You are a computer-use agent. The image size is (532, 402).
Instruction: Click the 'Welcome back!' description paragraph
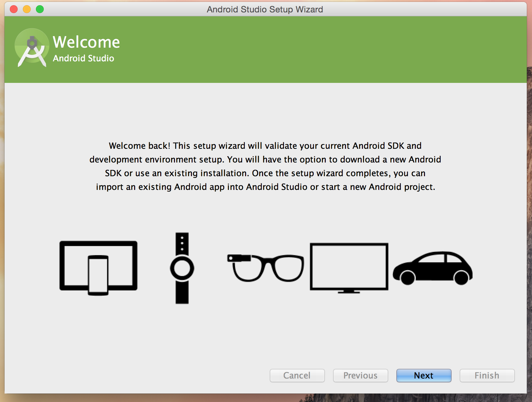[265, 166]
